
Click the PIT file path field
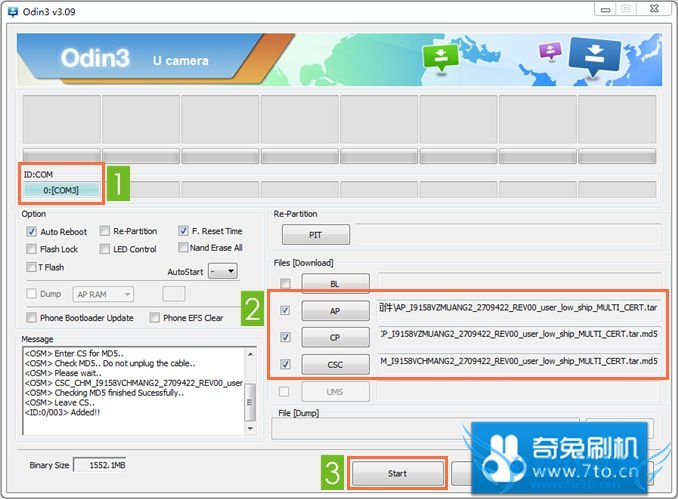[x=508, y=234]
